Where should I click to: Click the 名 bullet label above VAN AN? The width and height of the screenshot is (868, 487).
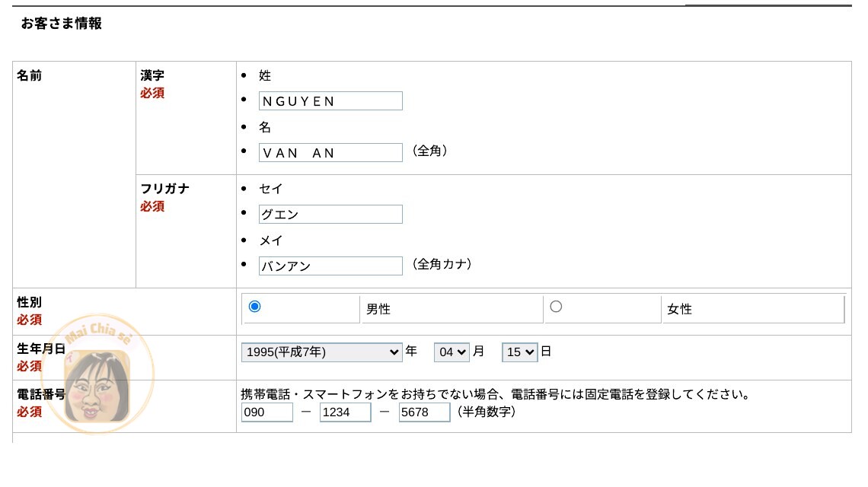(x=265, y=127)
